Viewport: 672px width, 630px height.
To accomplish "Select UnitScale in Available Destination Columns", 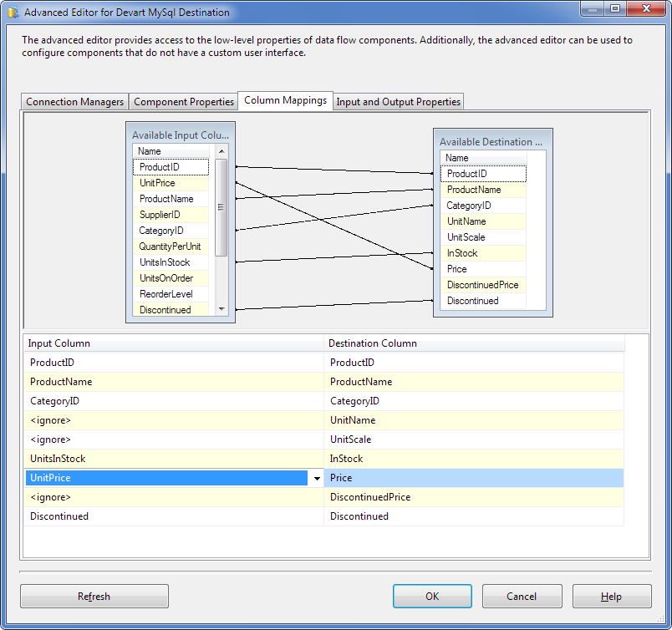I will pyautogui.click(x=483, y=237).
